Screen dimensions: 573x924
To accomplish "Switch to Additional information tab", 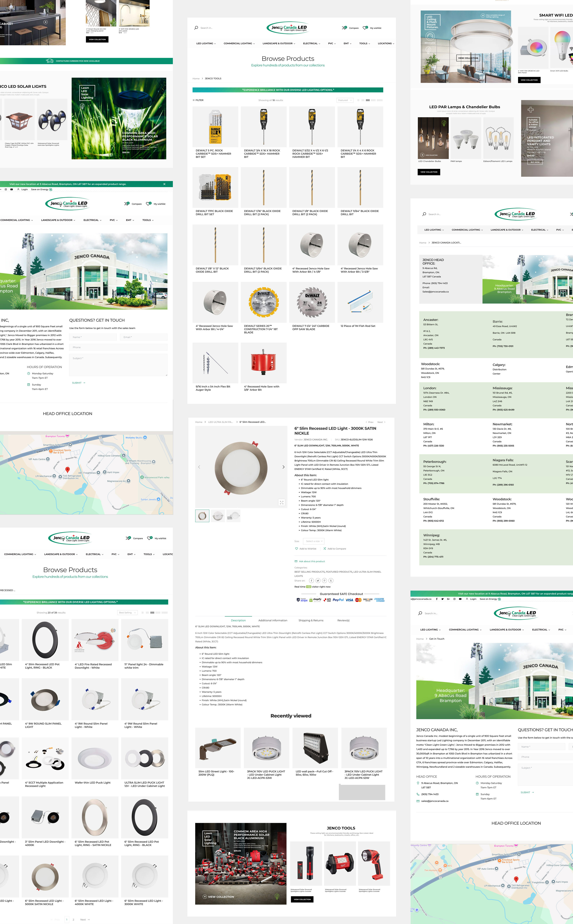I will pos(273,621).
